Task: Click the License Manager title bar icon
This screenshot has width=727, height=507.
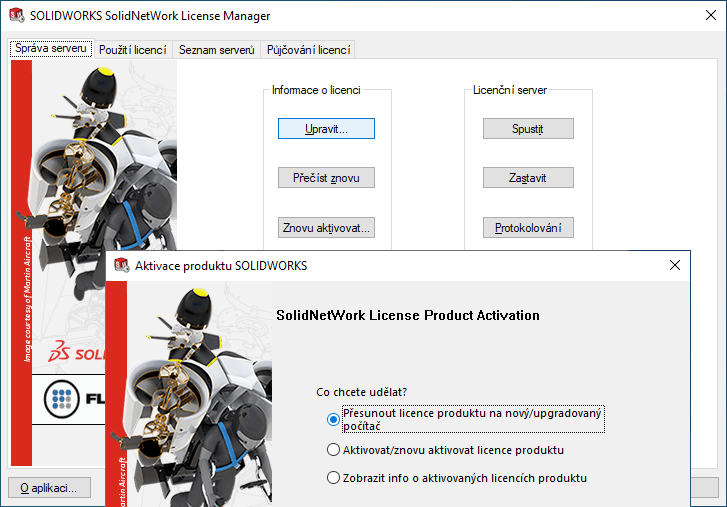Action: pyautogui.click(x=17, y=15)
